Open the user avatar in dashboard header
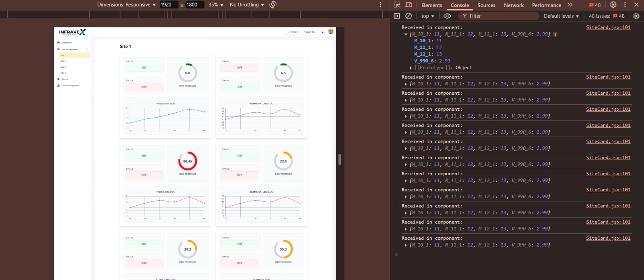 point(331,32)
